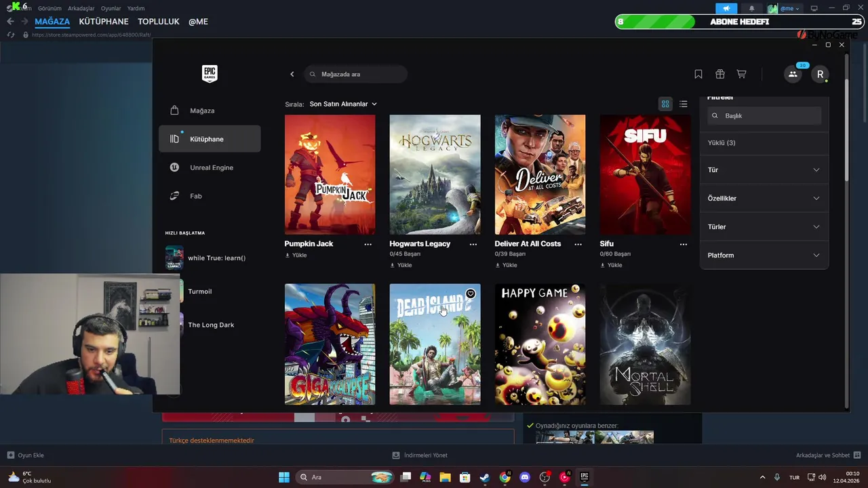Open File Explorer from the taskbar
This screenshot has height=488, width=868.
pyautogui.click(x=446, y=477)
